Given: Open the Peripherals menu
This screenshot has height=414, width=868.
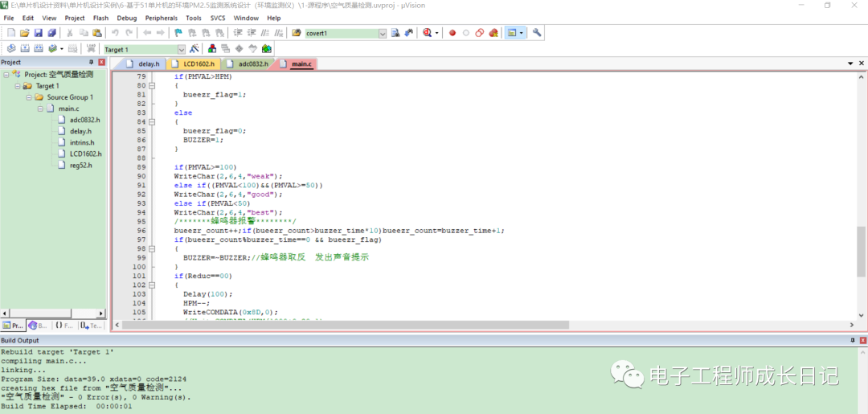Looking at the screenshot, I should click(162, 18).
